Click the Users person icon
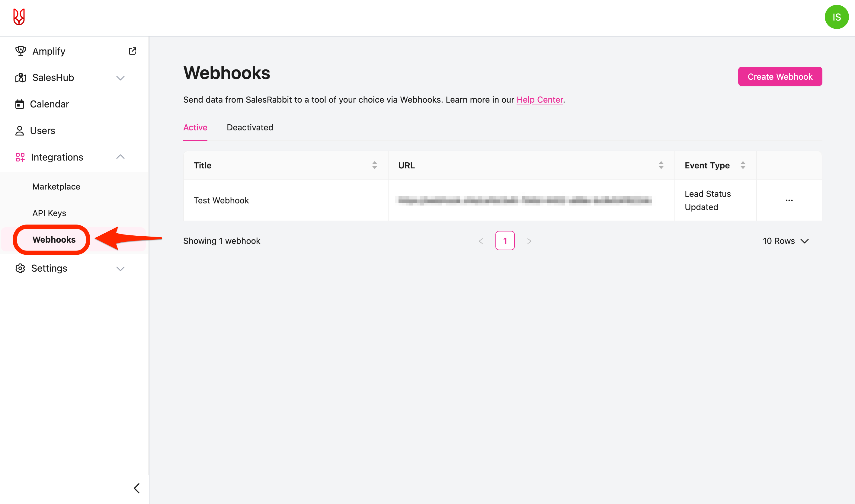Image resolution: width=855 pixels, height=504 pixels. click(x=20, y=131)
